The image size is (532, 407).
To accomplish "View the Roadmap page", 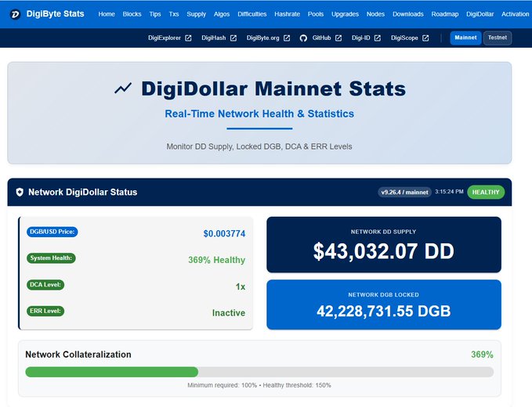I will 445,14.
